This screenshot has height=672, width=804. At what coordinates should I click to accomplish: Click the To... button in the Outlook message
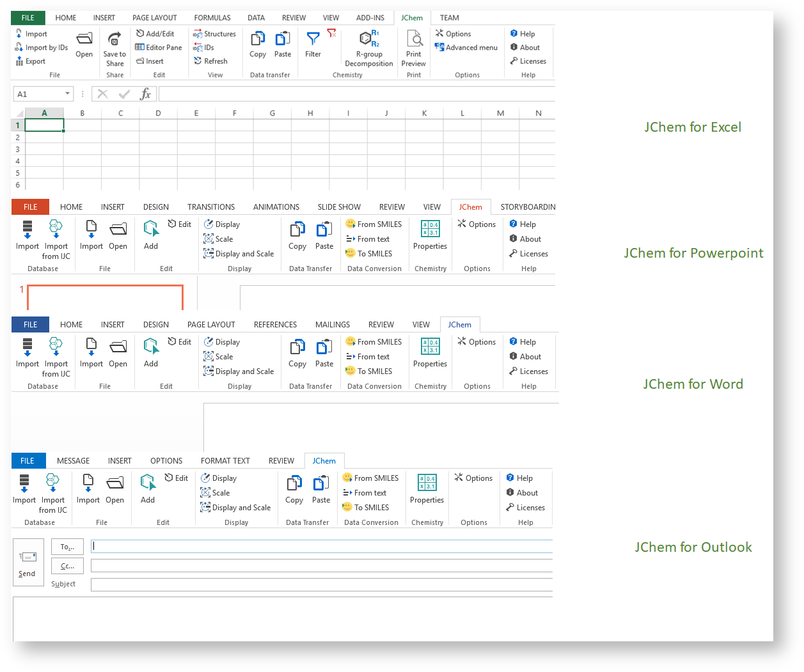click(67, 547)
